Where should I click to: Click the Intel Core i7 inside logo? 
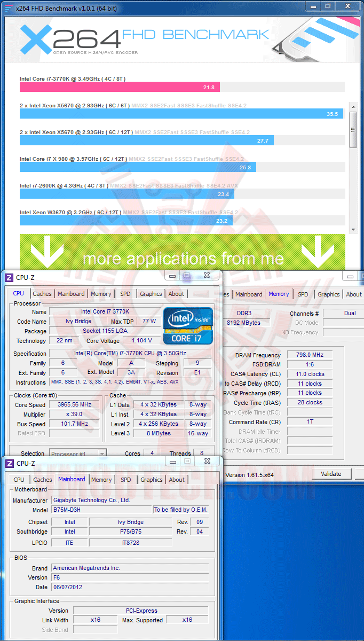[188, 325]
